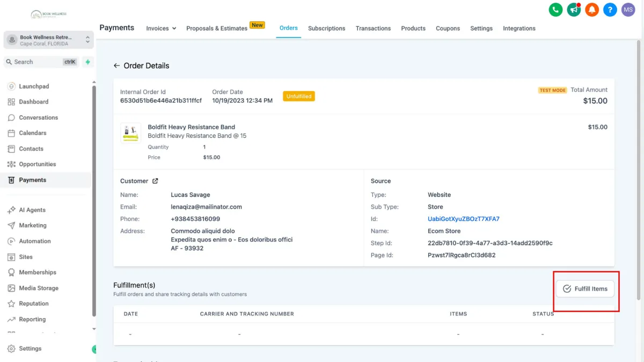
Task: Open customer profile external link icon
Action: [x=155, y=181]
